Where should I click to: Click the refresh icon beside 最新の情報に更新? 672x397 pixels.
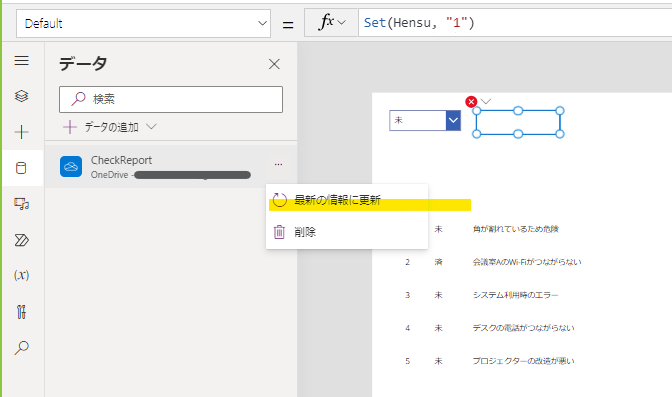[279, 200]
